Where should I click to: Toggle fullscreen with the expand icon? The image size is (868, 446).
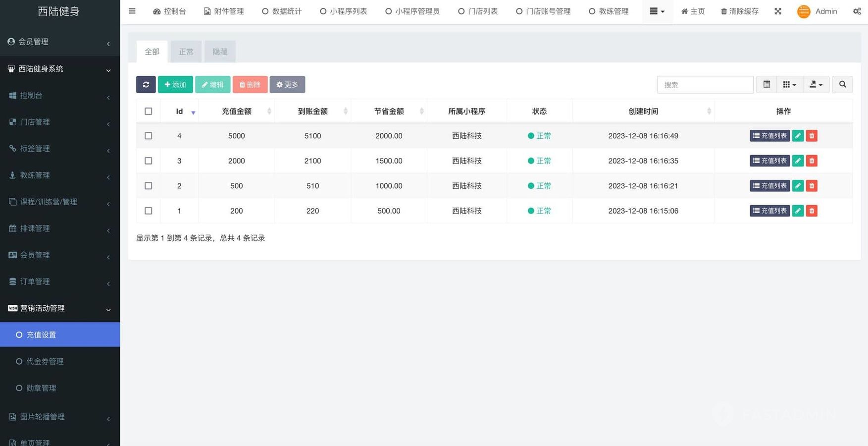(778, 11)
